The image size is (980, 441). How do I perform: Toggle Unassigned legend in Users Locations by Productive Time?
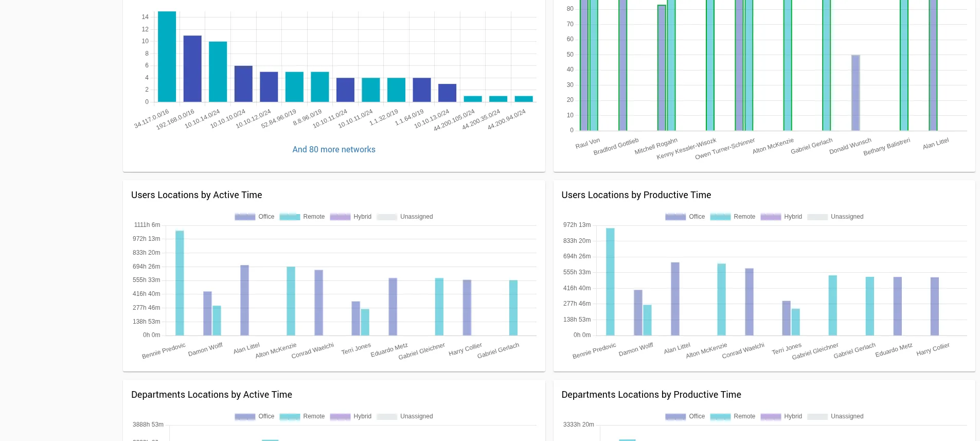[835, 217]
